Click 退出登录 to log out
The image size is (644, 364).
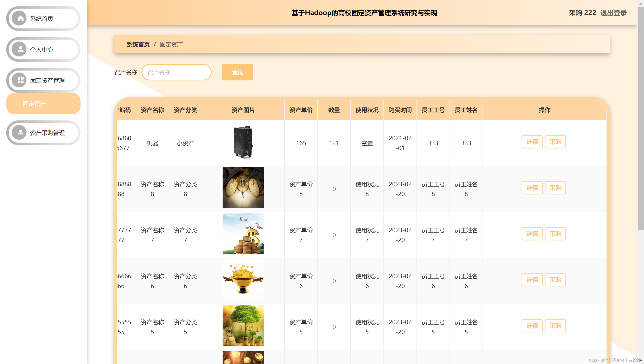[x=613, y=13]
